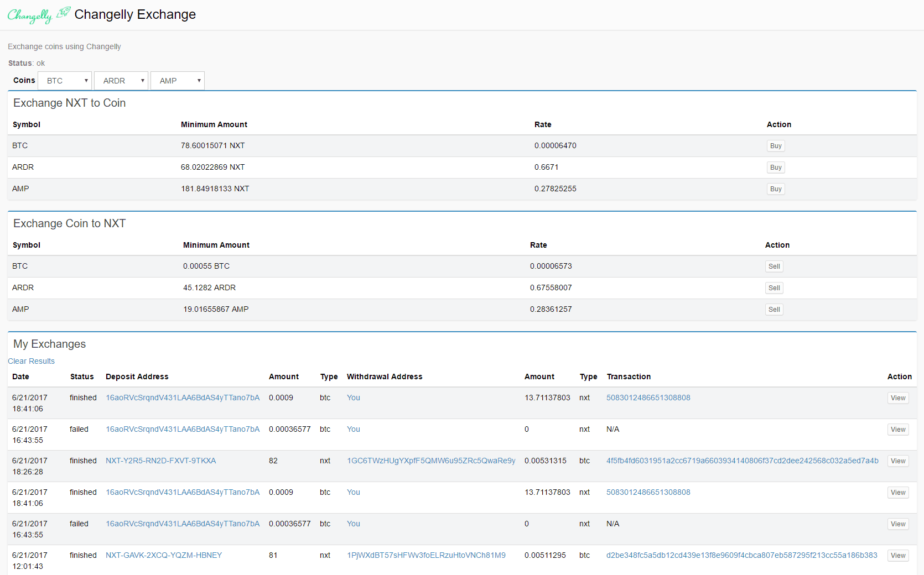Open transaction d2be348fc5a5db12cd... link
The height and width of the screenshot is (575, 924).
(x=742, y=555)
